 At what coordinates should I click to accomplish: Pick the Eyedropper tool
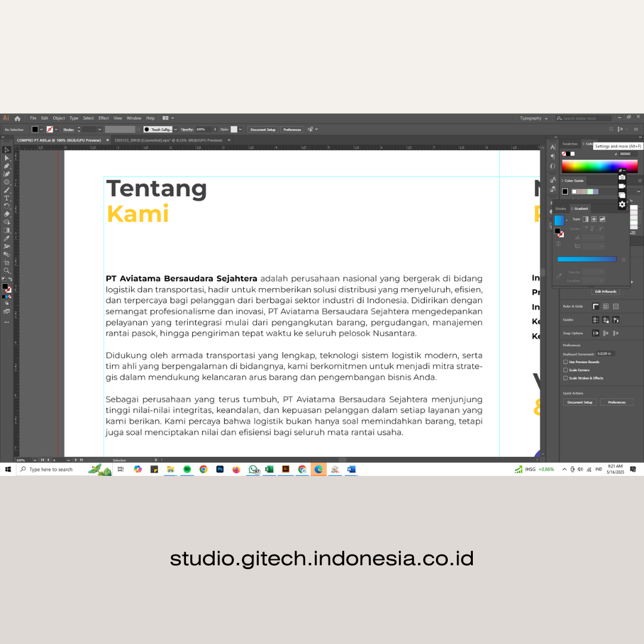coord(7,239)
